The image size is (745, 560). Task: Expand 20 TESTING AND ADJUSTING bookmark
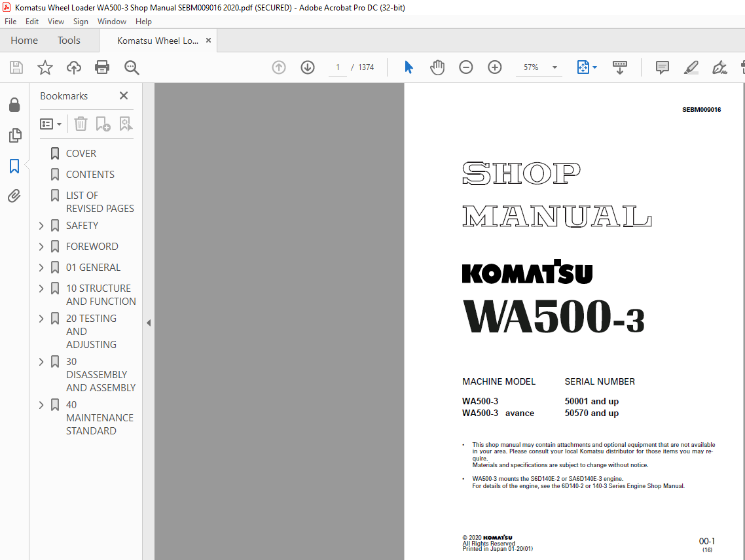(x=41, y=318)
